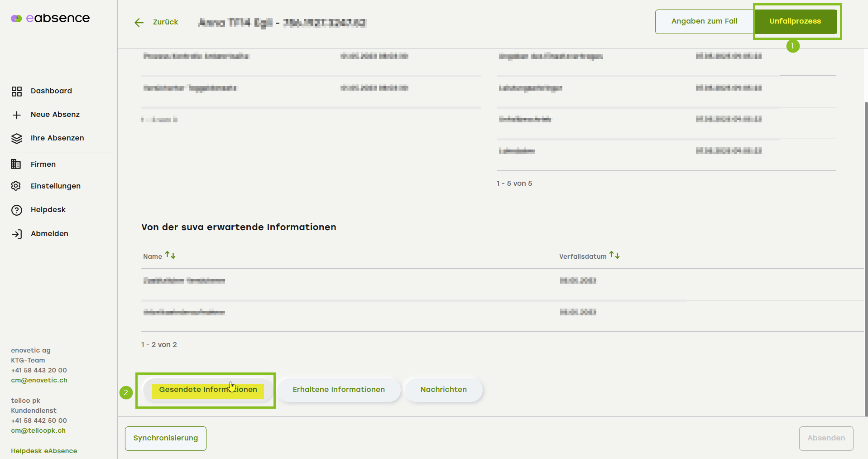Click the Abmelden logout arrow icon
The height and width of the screenshot is (459, 868).
click(x=17, y=234)
